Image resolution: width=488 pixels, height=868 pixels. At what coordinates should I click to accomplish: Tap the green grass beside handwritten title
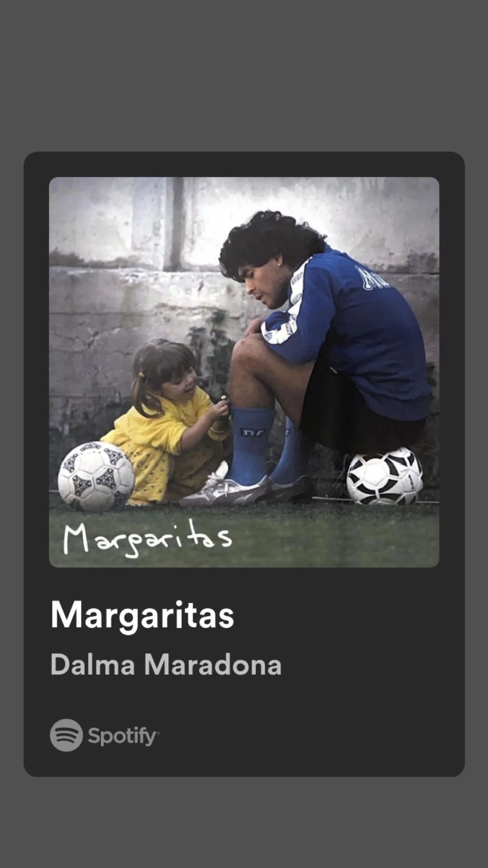click(x=331, y=538)
